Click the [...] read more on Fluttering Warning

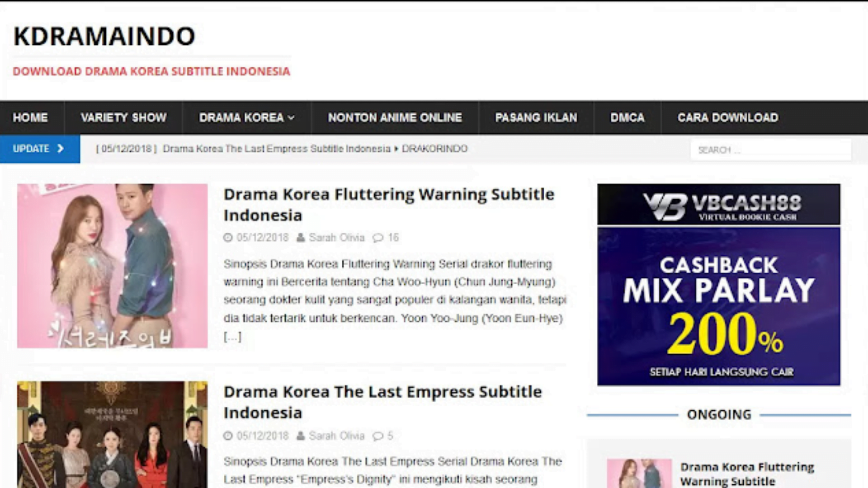coord(232,337)
